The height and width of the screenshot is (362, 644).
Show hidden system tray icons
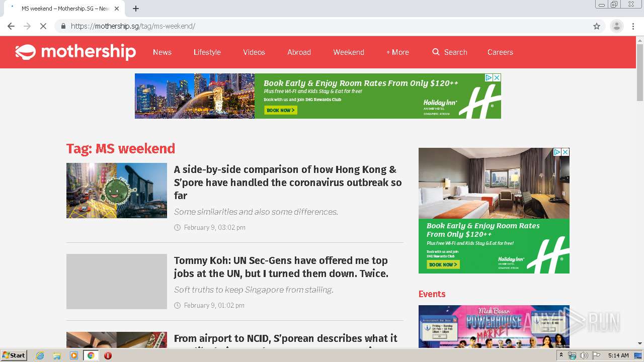point(561,355)
